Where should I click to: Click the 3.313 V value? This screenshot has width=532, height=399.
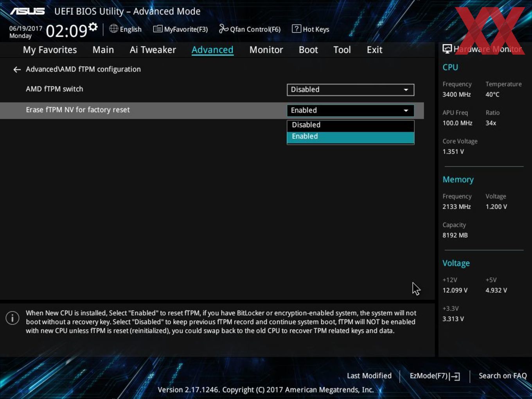(453, 319)
